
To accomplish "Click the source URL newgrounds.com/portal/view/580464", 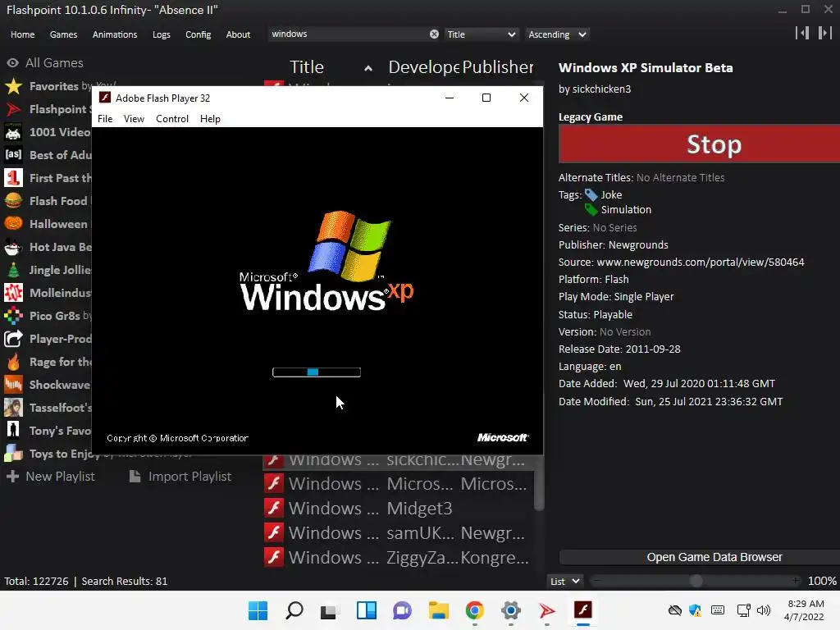I will tap(701, 262).
